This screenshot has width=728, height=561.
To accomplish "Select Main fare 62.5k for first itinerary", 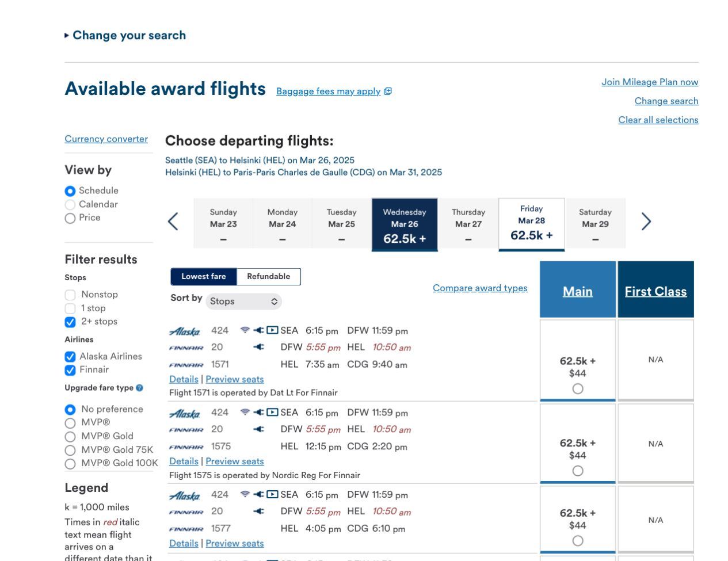I will 578,389.
